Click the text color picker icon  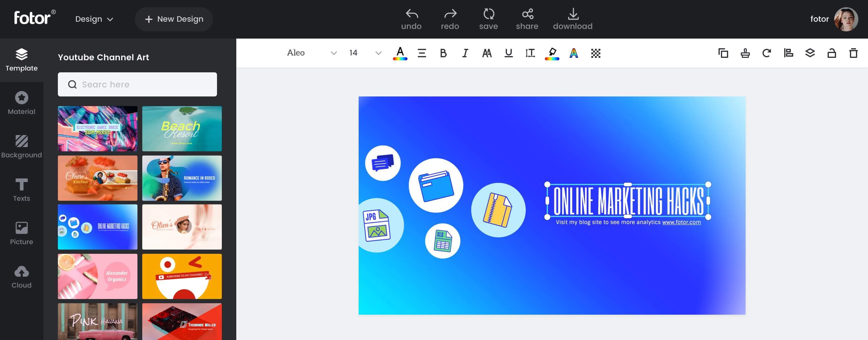point(400,53)
